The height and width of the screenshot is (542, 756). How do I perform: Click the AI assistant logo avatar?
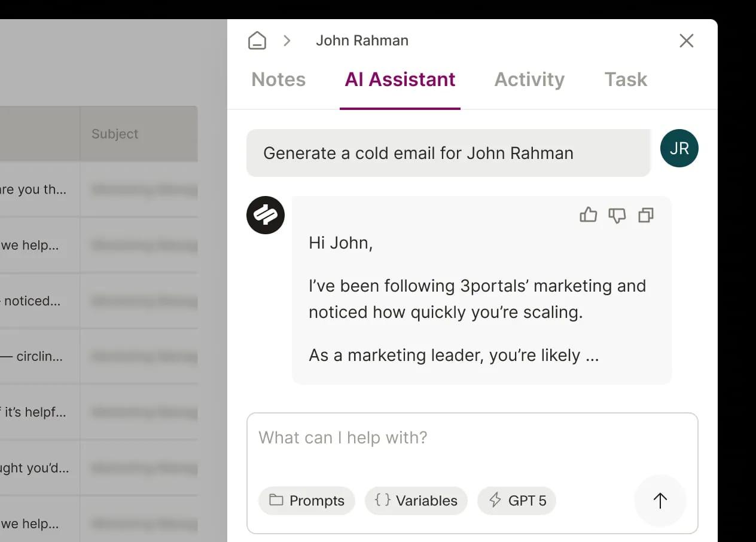(x=266, y=215)
